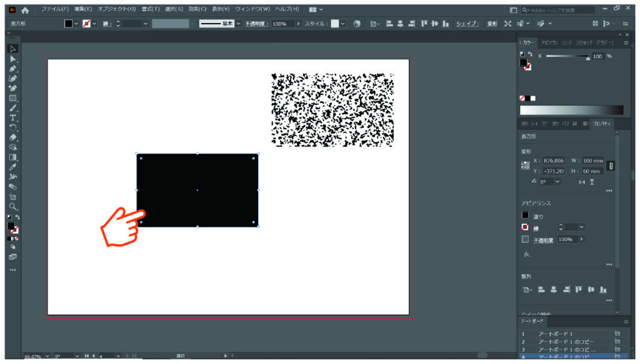Image resolution: width=640 pixels, height=364 pixels.
Task: Select the Type tool
Action: [12, 118]
